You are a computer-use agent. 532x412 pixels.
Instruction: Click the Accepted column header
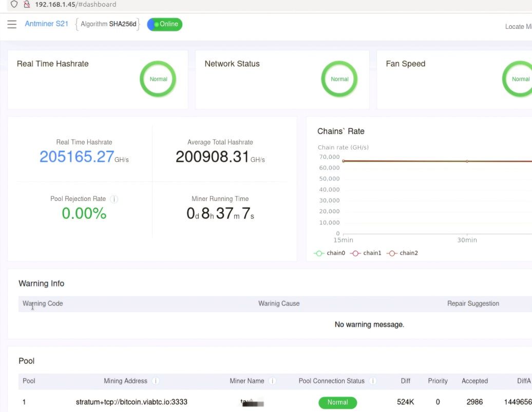point(474,381)
